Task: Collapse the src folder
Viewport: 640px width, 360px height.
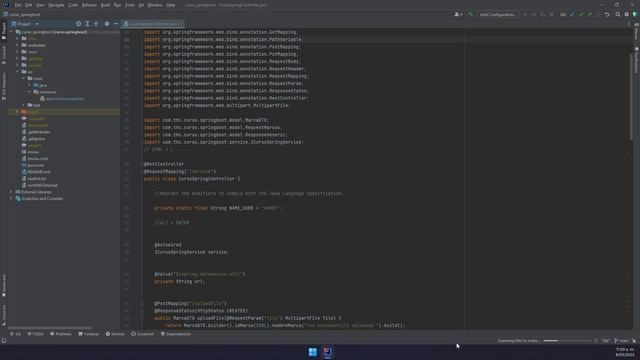Action: click(18, 71)
